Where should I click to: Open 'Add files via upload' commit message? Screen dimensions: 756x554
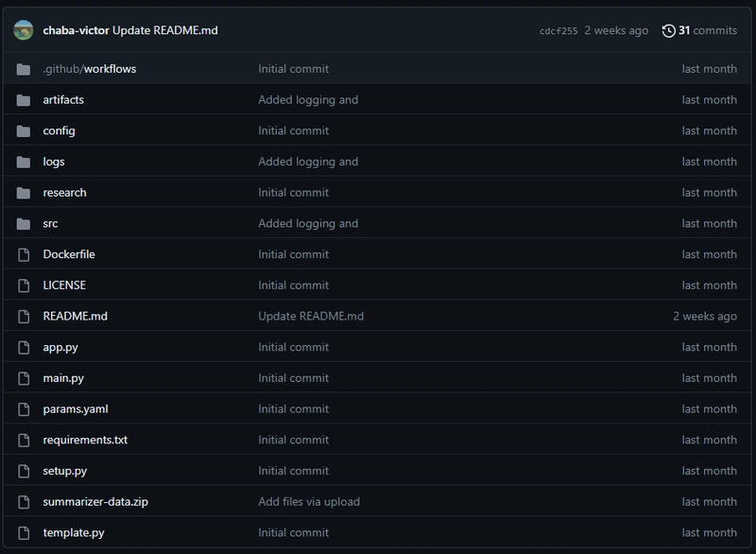coord(309,501)
